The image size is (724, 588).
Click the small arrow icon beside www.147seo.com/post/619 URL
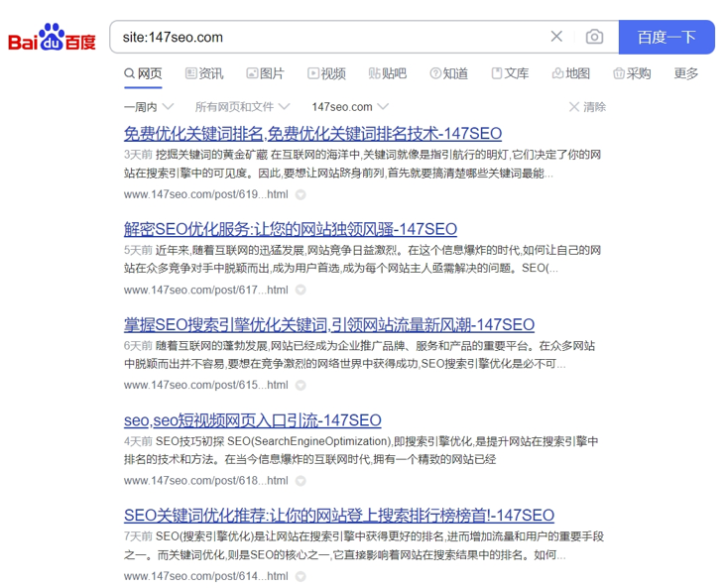tap(301, 195)
